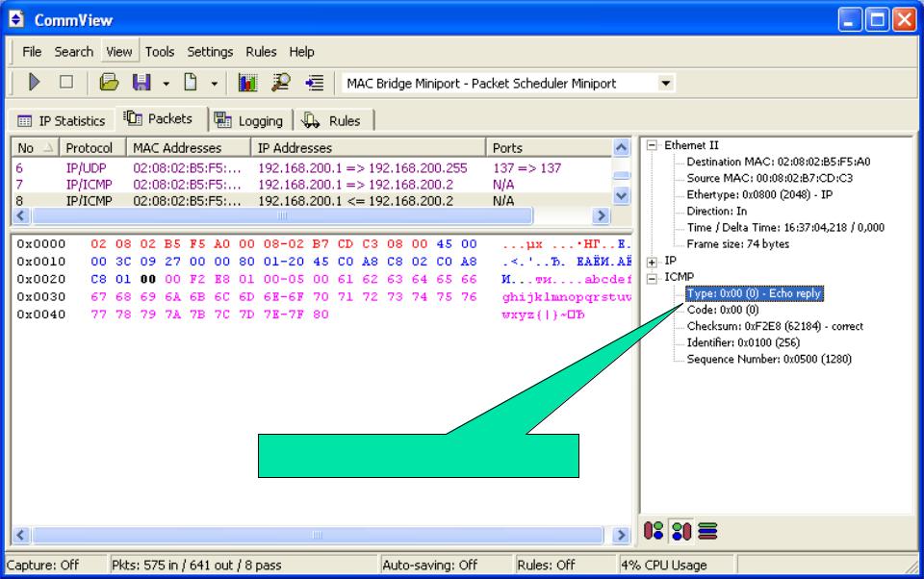Switch to the Rules tab
The height and width of the screenshot is (579, 924).
[333, 121]
